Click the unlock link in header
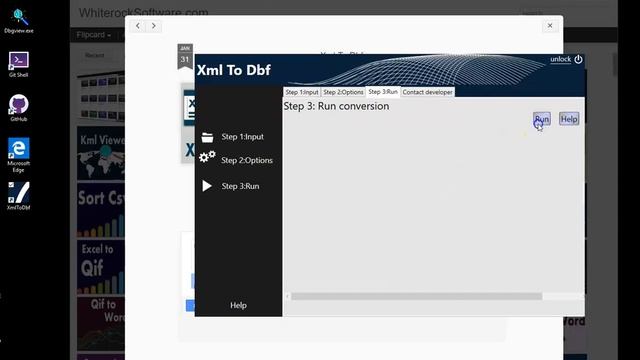This screenshot has height=360, width=640. [560, 59]
